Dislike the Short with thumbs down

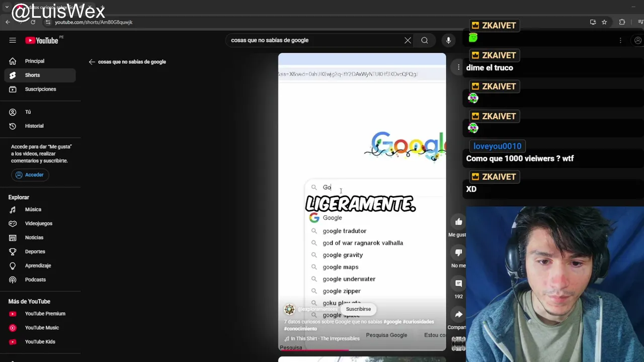click(458, 252)
